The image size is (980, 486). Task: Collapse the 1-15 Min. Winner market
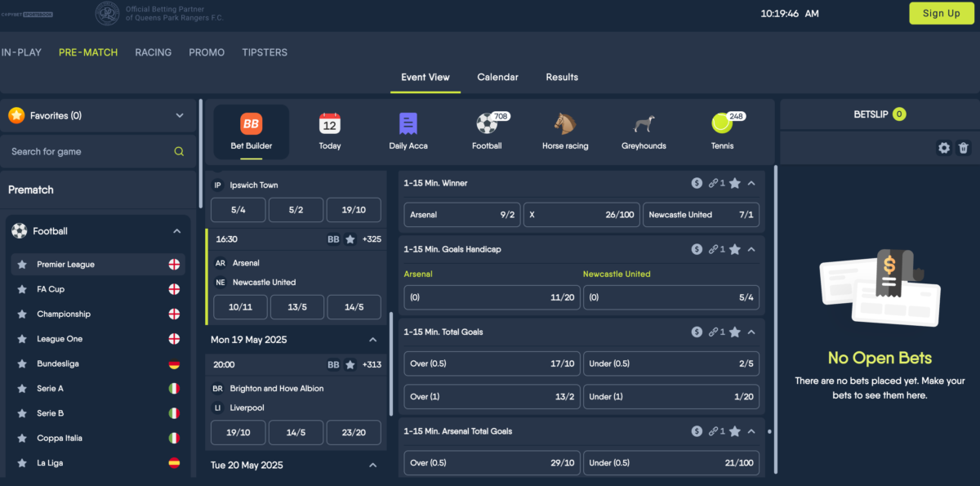point(751,183)
